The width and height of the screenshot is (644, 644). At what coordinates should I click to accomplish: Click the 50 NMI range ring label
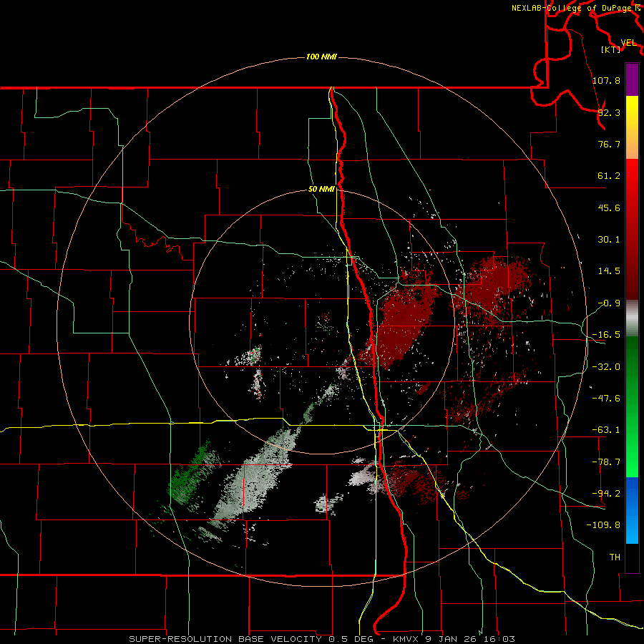[321, 190]
